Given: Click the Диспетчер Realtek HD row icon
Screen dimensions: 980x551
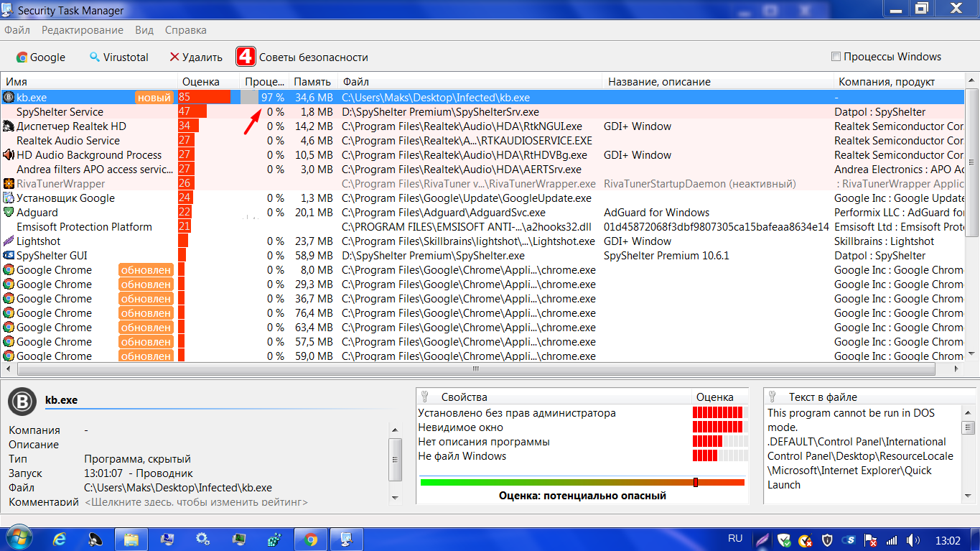Looking at the screenshot, I should [x=9, y=126].
